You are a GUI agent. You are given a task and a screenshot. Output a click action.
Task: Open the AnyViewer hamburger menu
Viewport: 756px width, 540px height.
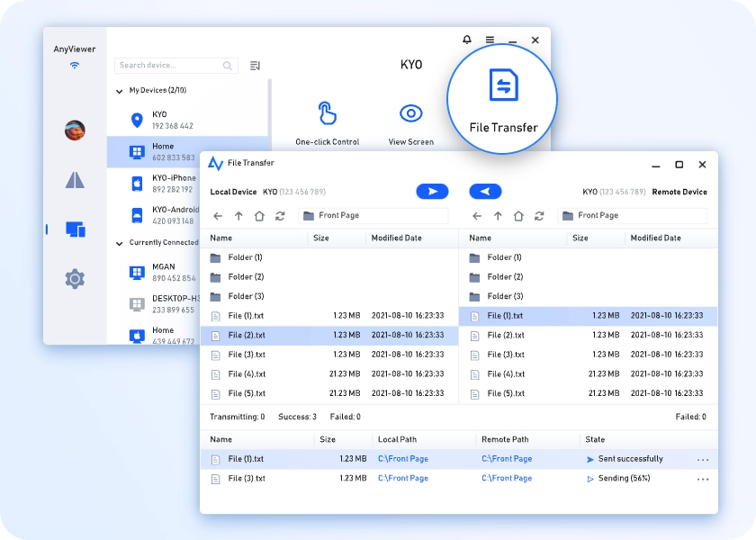point(490,40)
